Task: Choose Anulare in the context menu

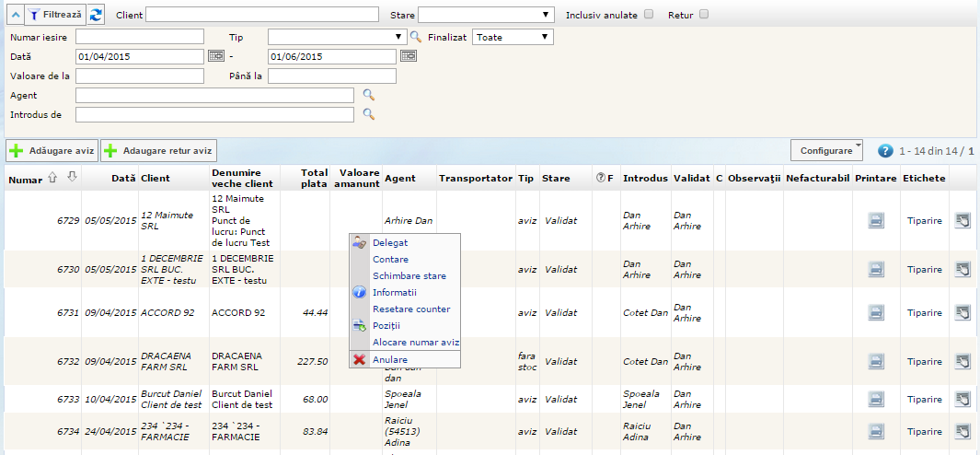Action: coord(390,359)
